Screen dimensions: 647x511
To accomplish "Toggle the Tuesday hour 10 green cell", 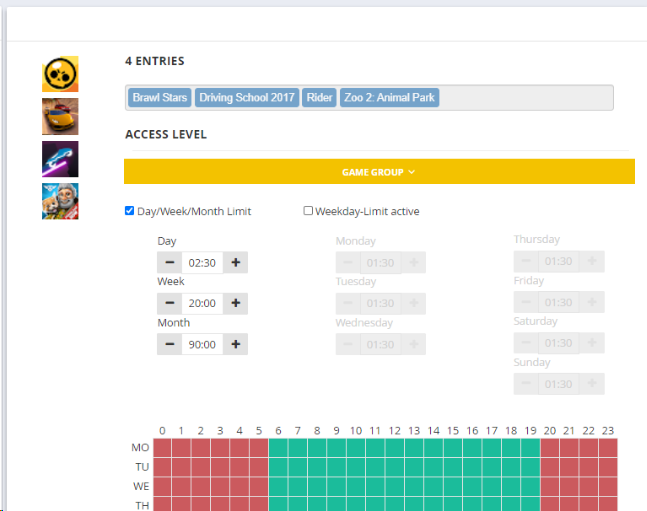I will coord(356,467).
